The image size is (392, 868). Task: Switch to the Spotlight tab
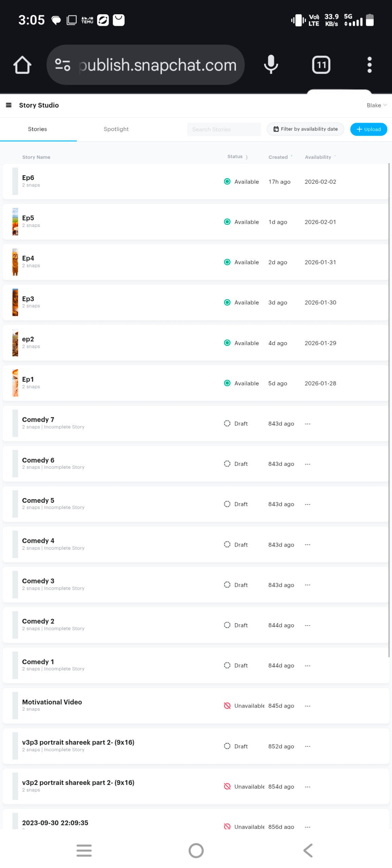coord(116,129)
